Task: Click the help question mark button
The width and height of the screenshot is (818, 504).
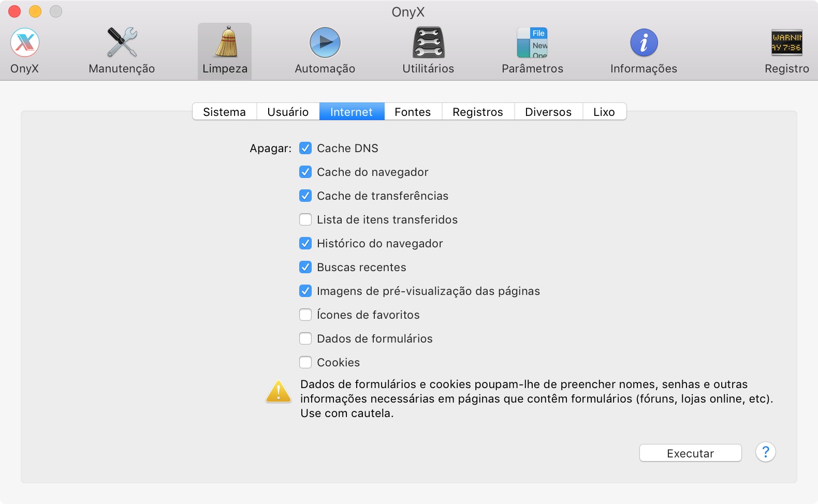Action: (765, 452)
